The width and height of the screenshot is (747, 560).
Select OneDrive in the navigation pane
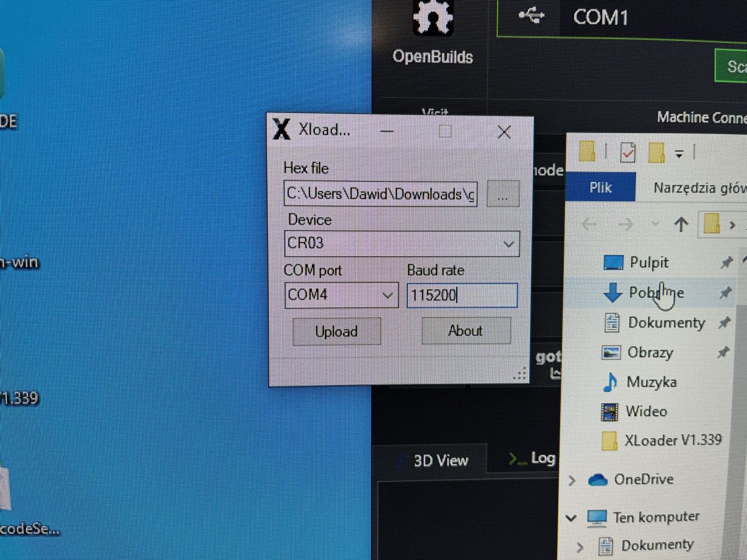643,480
